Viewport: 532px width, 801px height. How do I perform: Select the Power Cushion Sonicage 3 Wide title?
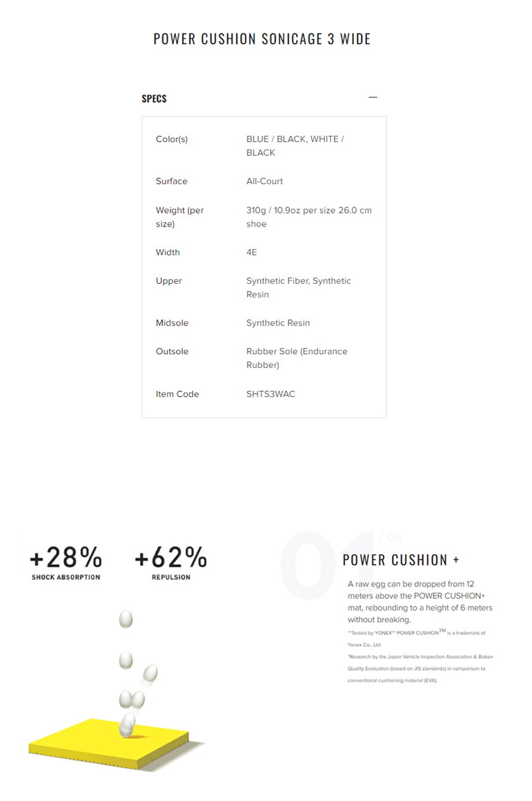click(x=262, y=39)
